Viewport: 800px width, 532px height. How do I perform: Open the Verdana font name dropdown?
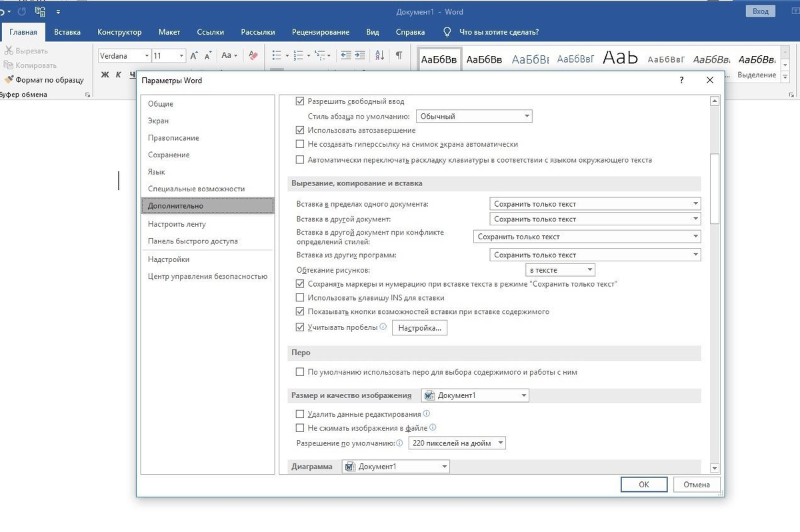pos(147,56)
